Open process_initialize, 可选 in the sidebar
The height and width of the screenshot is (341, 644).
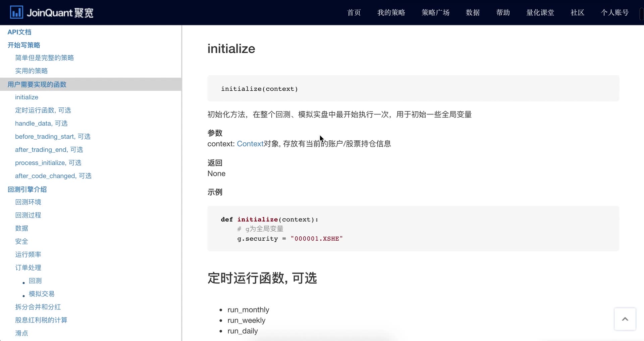pos(48,162)
